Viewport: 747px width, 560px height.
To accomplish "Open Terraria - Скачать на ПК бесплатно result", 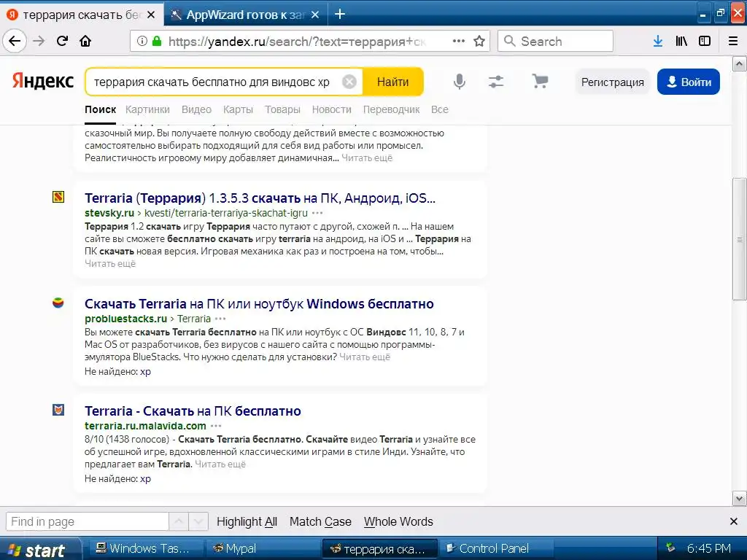I will [x=193, y=411].
